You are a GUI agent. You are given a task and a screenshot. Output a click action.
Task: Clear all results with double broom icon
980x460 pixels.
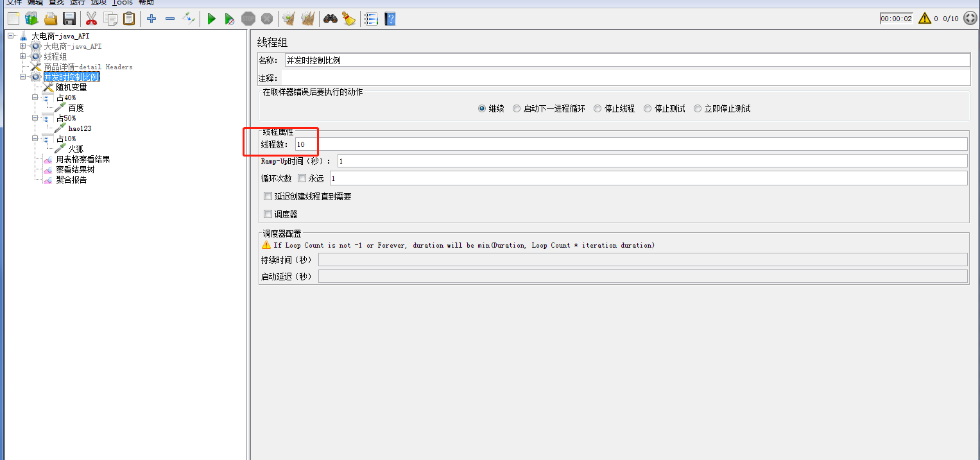coord(308,19)
